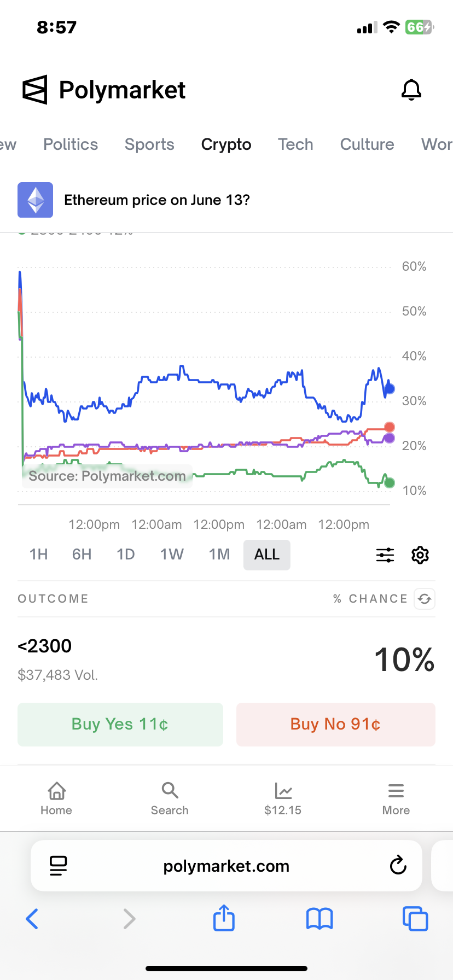Reload the polymarket.com page
The width and height of the screenshot is (453, 980).
398,866
